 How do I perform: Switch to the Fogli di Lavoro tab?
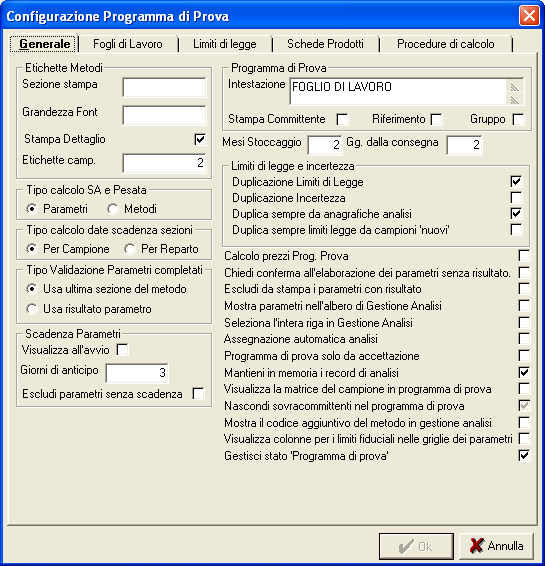(x=128, y=44)
